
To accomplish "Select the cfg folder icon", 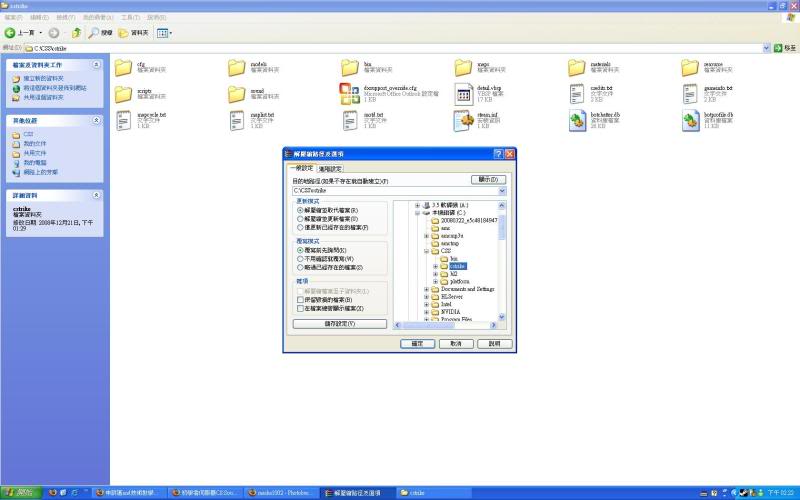I will [x=124, y=67].
